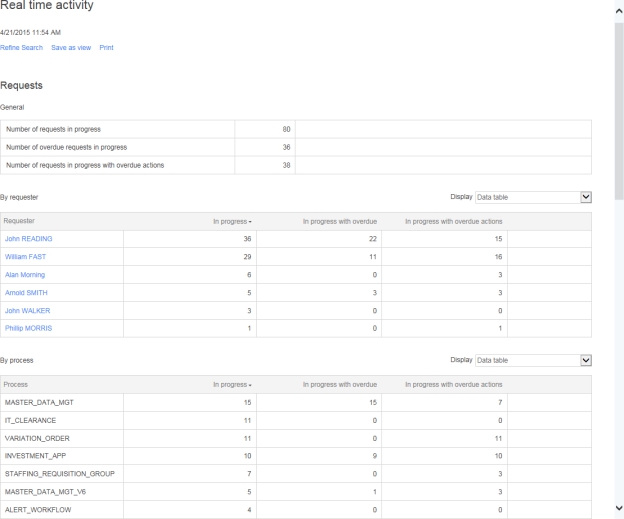Sort requester table by In progress column
The height and width of the screenshot is (519, 624).
(x=231, y=220)
